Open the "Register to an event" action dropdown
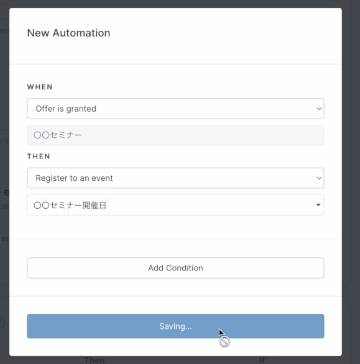360x364 pixels. click(175, 178)
